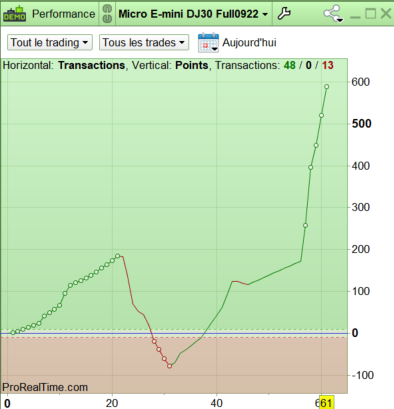Click the highlighted 61 axis marker

[326, 403]
